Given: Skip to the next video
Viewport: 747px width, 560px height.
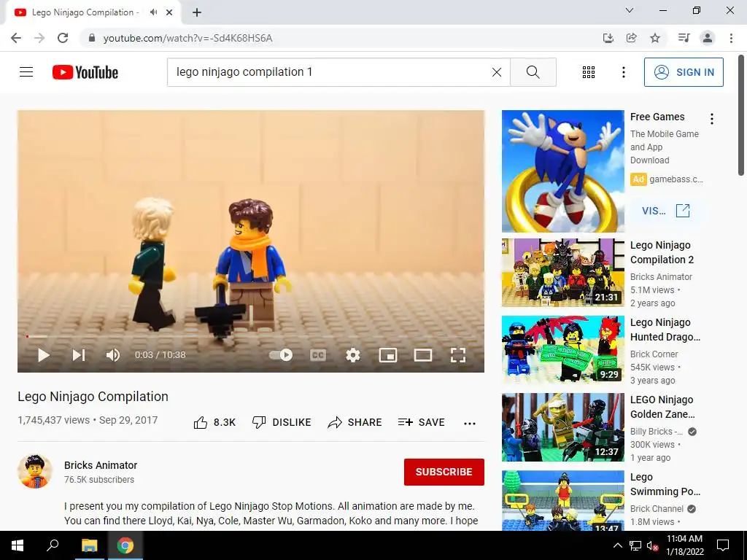Looking at the screenshot, I should [x=79, y=355].
